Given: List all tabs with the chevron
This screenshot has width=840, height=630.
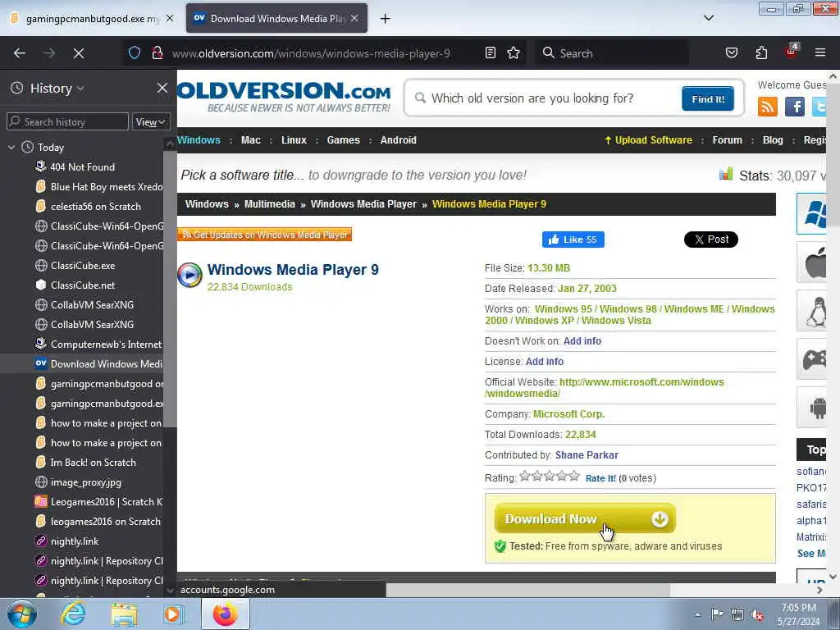Looking at the screenshot, I should 709,18.
